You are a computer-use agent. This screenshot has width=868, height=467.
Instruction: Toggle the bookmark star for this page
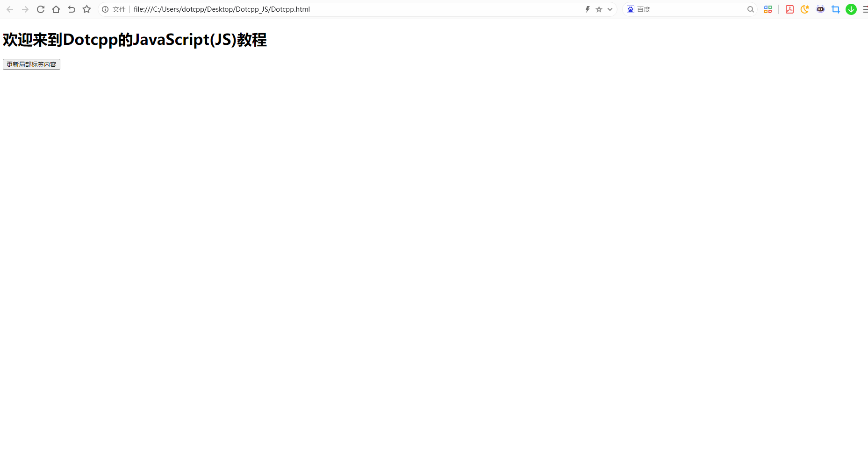(599, 9)
